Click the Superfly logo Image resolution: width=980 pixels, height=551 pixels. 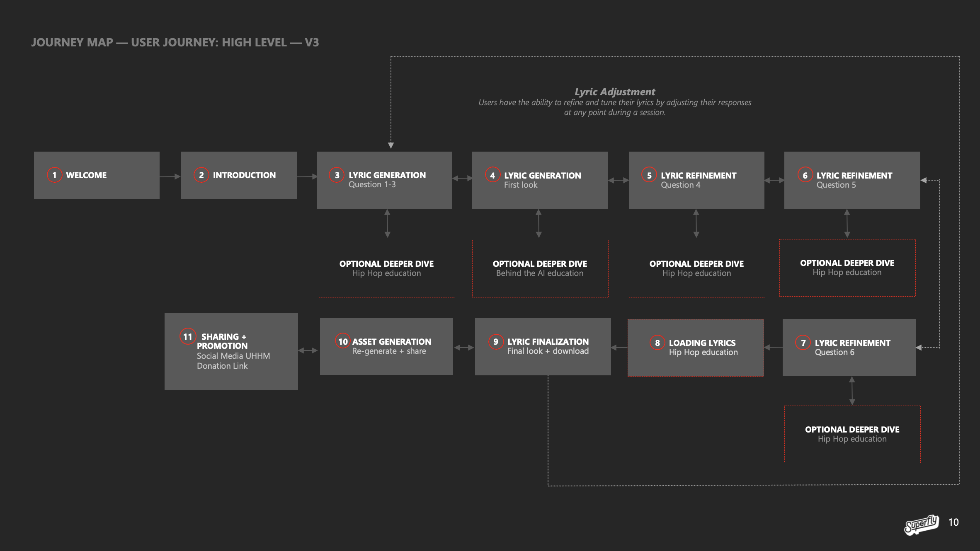pyautogui.click(x=921, y=524)
